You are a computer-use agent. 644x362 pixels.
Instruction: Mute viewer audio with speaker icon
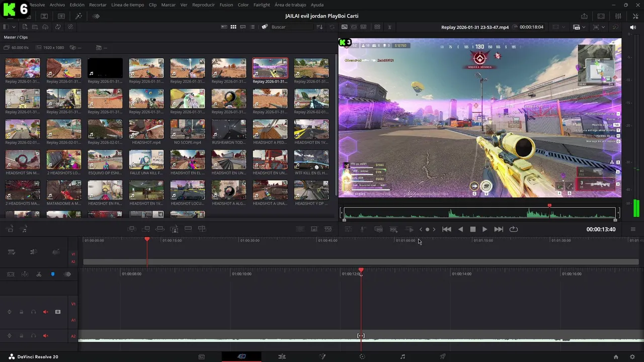pos(633,27)
